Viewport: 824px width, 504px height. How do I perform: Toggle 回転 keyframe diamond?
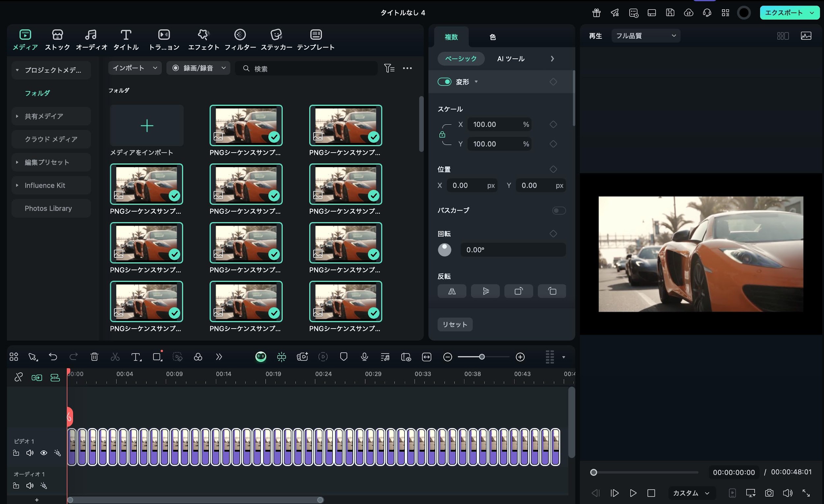[553, 234]
